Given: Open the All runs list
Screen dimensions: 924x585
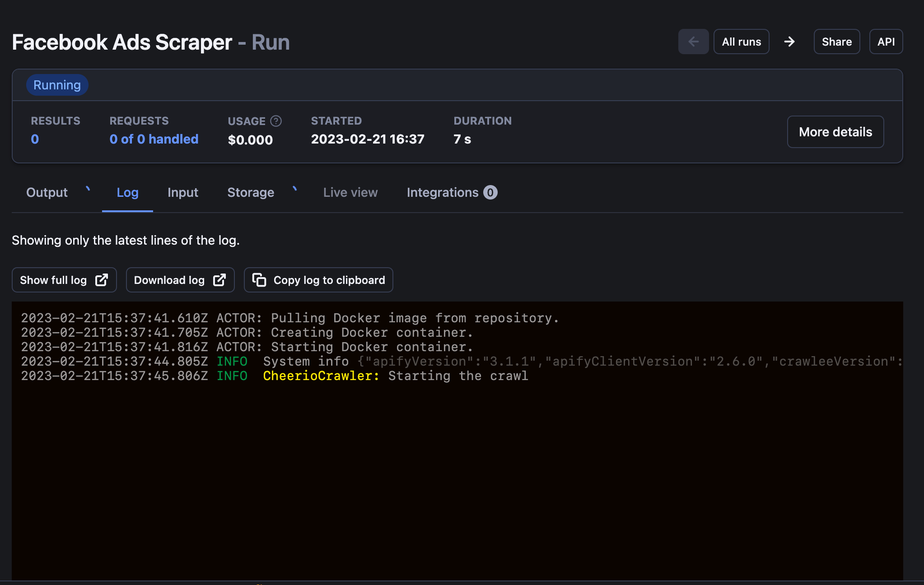Looking at the screenshot, I should 741,42.
